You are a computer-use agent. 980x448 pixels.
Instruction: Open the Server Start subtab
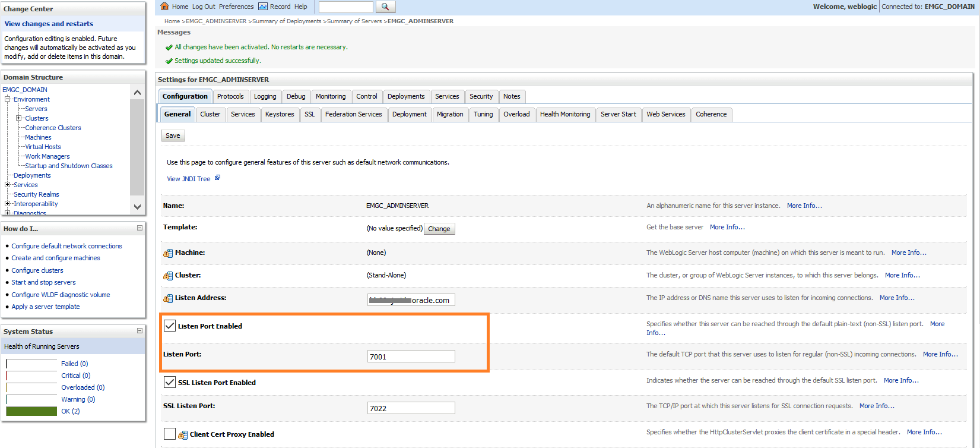(x=618, y=114)
